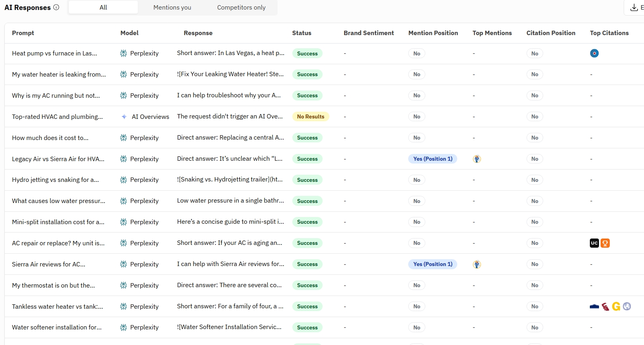
Task: Click the Citation Position column header
Action: pyautogui.click(x=551, y=33)
